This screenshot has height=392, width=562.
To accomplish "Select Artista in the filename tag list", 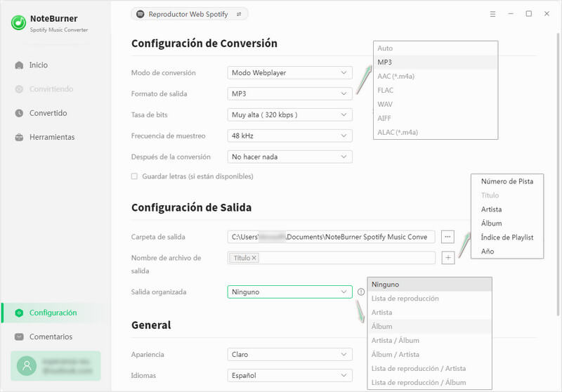I will tap(507, 209).
